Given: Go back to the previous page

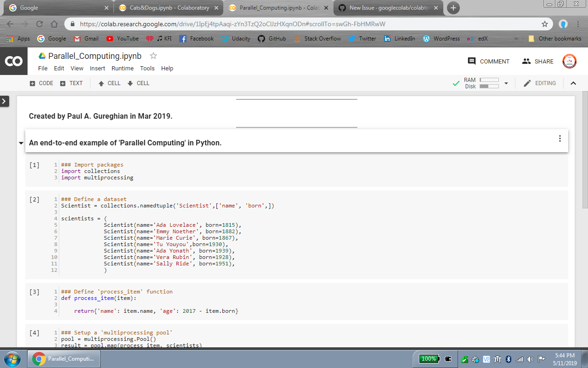Looking at the screenshot, I should [10, 24].
